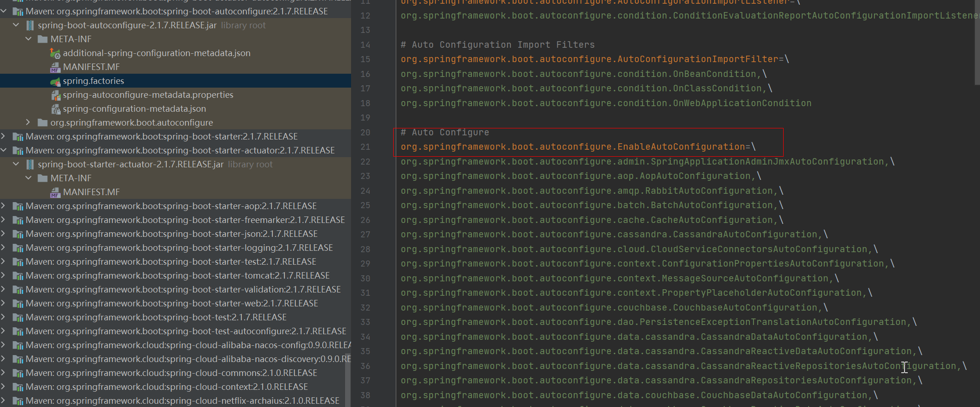This screenshot has width=980, height=407.
Task: Collapse the spring-boot-autoconfigure-2.1.7.RELEASE.jar node
Action: (16, 25)
